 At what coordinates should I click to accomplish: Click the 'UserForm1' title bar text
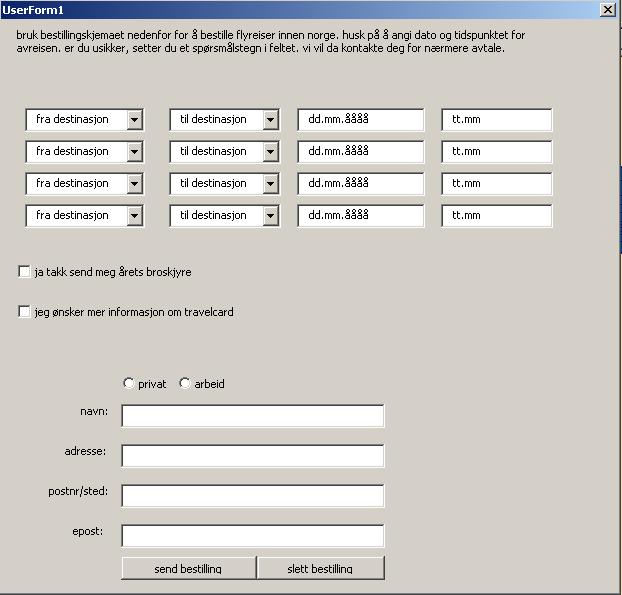point(33,10)
